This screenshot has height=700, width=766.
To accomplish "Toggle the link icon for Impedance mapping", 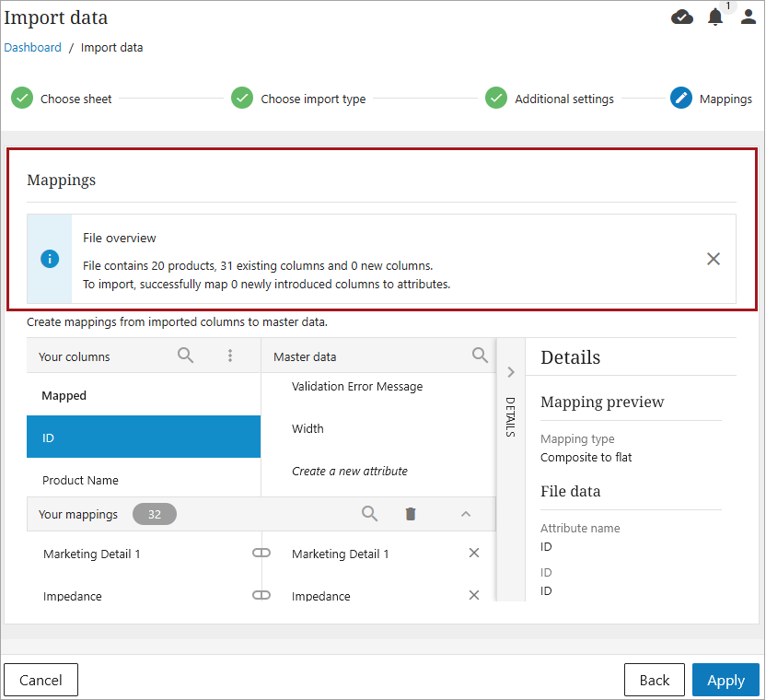I will (x=261, y=596).
